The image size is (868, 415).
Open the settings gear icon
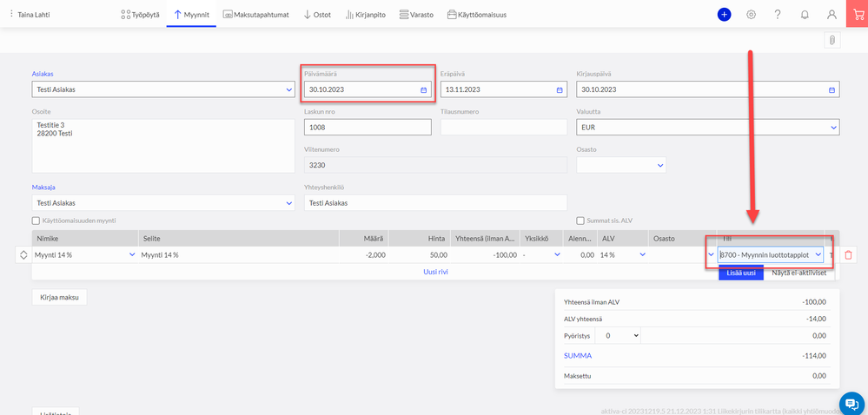pyautogui.click(x=751, y=15)
